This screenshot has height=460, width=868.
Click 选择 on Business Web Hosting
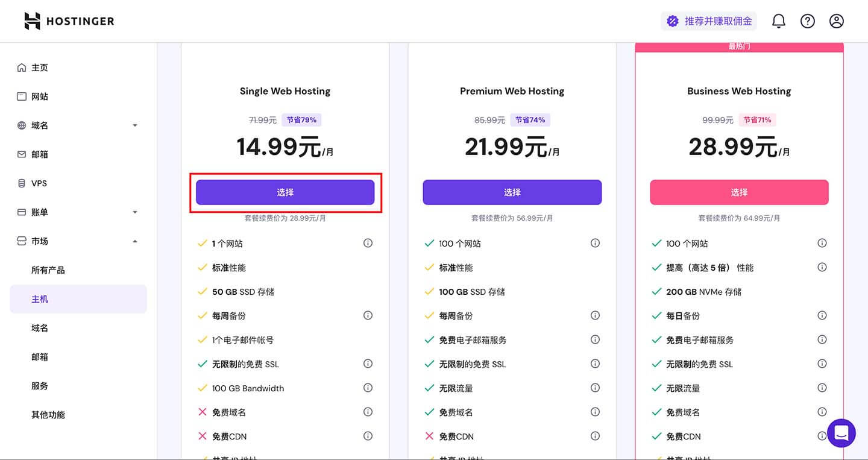point(739,192)
